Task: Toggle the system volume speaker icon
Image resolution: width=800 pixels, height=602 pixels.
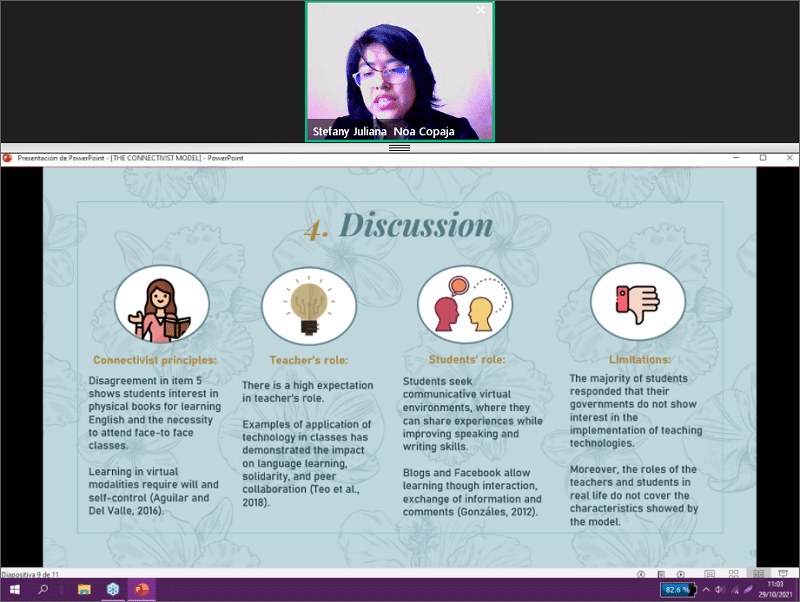Action: (x=718, y=590)
